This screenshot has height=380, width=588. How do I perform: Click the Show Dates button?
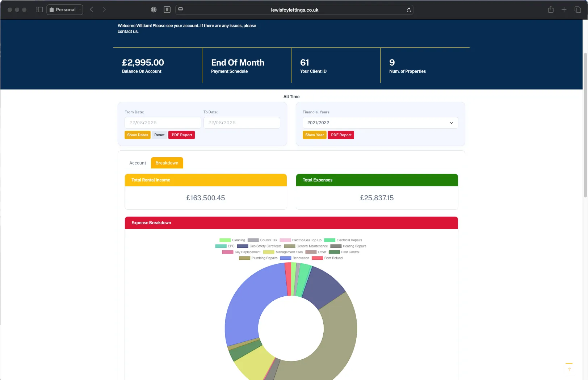tap(137, 135)
